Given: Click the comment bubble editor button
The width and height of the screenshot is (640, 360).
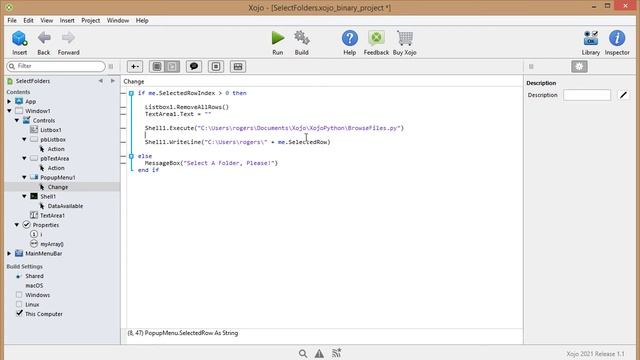Looking at the screenshot, I should coord(194,67).
